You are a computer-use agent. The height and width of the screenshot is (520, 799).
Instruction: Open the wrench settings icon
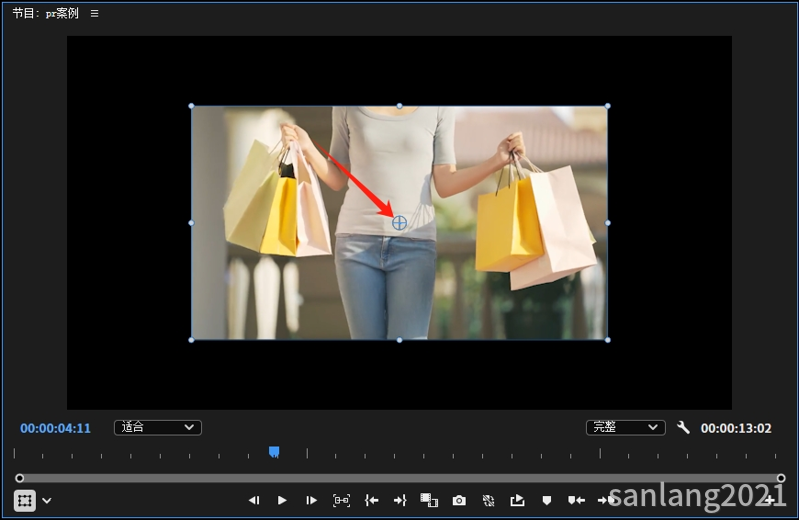[x=684, y=428]
